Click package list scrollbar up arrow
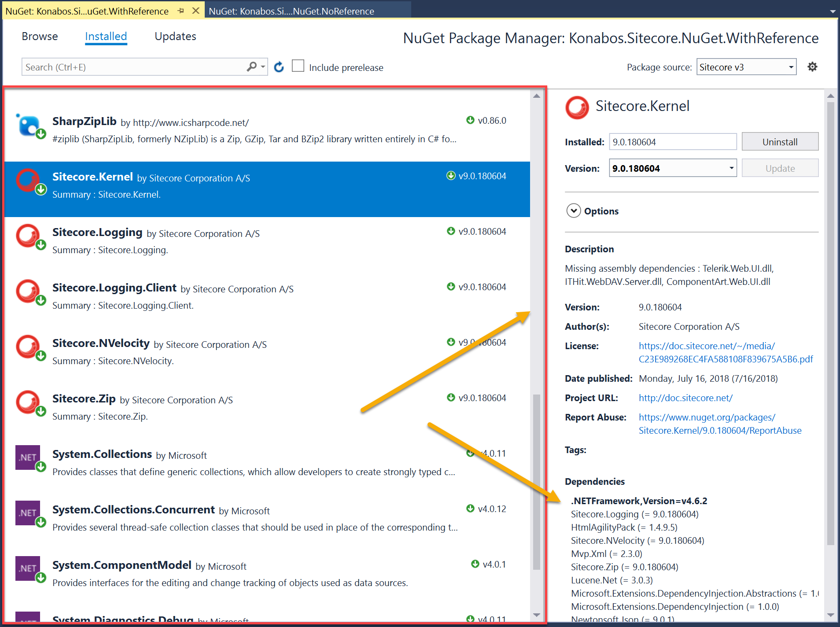840x627 pixels. 536,96
